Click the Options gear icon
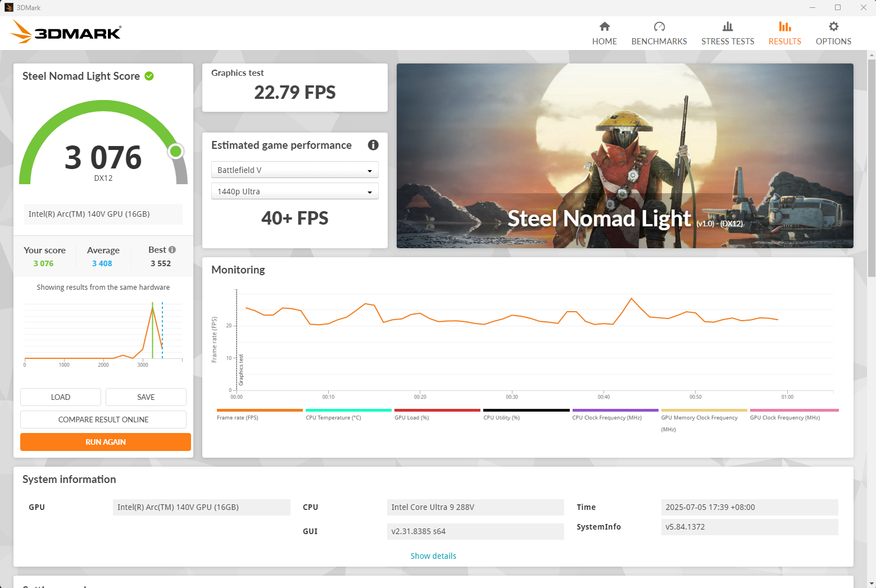This screenshot has height=588, width=876. click(833, 26)
